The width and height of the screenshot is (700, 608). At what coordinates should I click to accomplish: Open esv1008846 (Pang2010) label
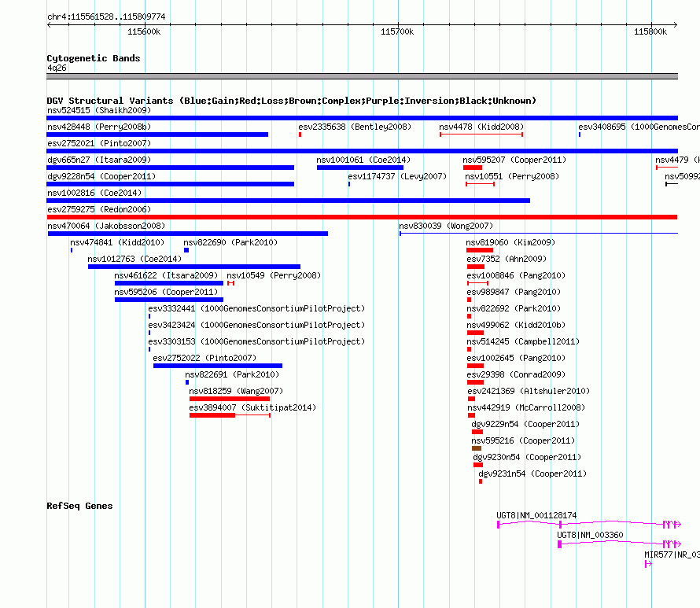pyautogui.click(x=516, y=275)
